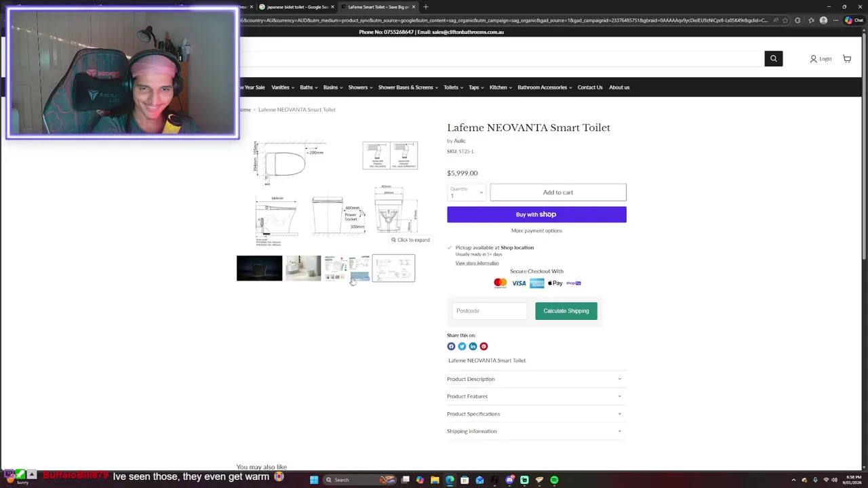Open the Kitchen menu
The width and height of the screenshot is (868, 488).
pos(500,87)
